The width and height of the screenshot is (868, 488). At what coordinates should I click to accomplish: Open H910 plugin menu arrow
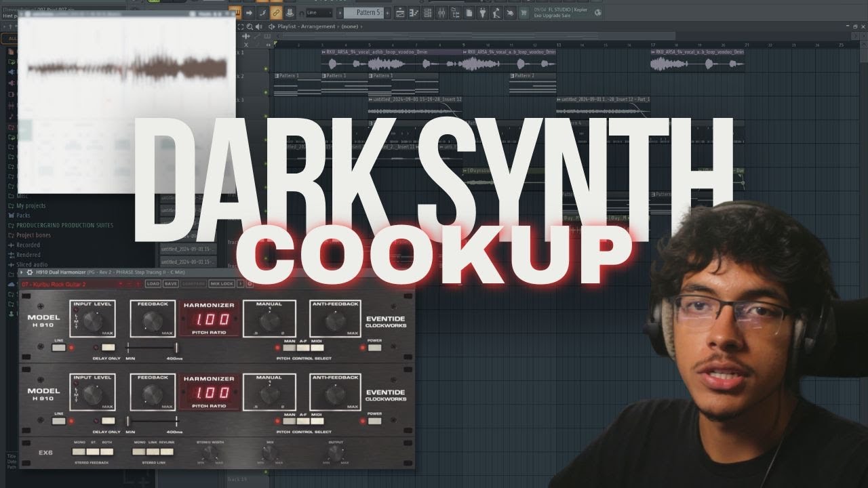point(20,272)
